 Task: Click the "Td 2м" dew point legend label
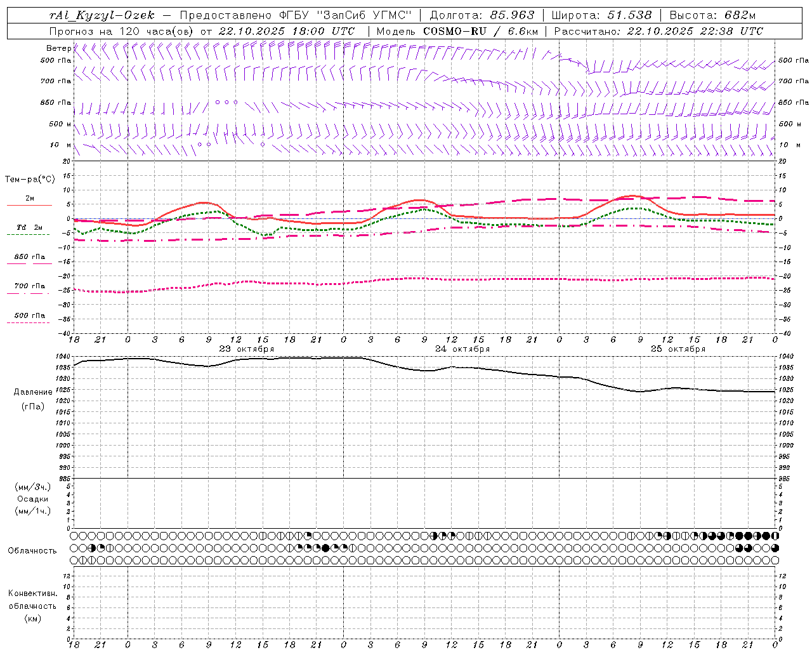pyautogui.click(x=30, y=227)
